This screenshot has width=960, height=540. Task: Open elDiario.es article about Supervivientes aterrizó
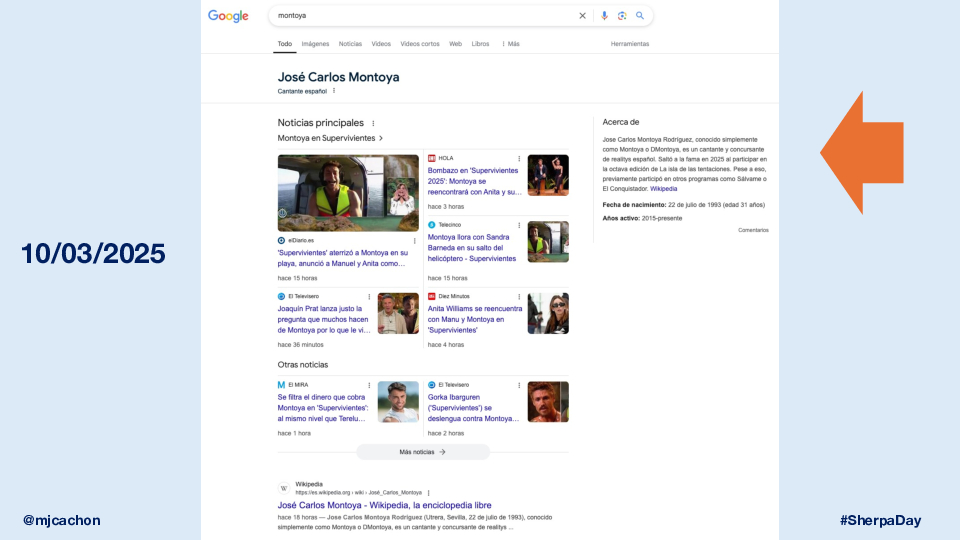(x=342, y=258)
